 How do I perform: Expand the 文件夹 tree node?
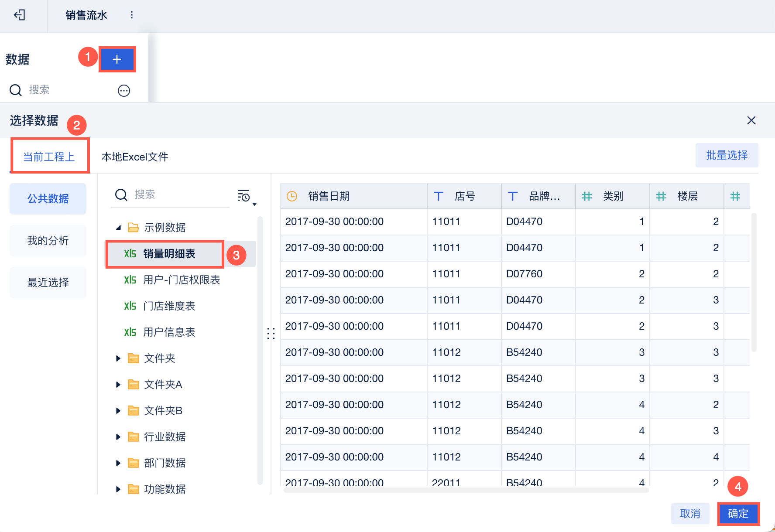pos(118,358)
